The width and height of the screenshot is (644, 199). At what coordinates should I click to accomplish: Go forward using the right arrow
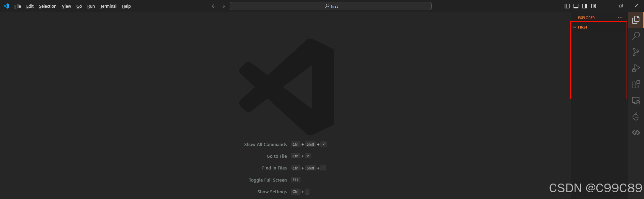pos(223,6)
